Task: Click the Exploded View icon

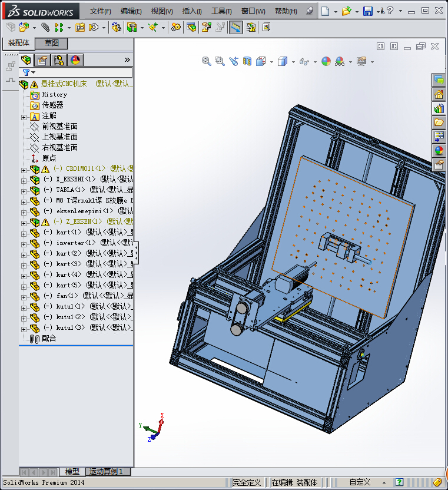Action: point(206,28)
